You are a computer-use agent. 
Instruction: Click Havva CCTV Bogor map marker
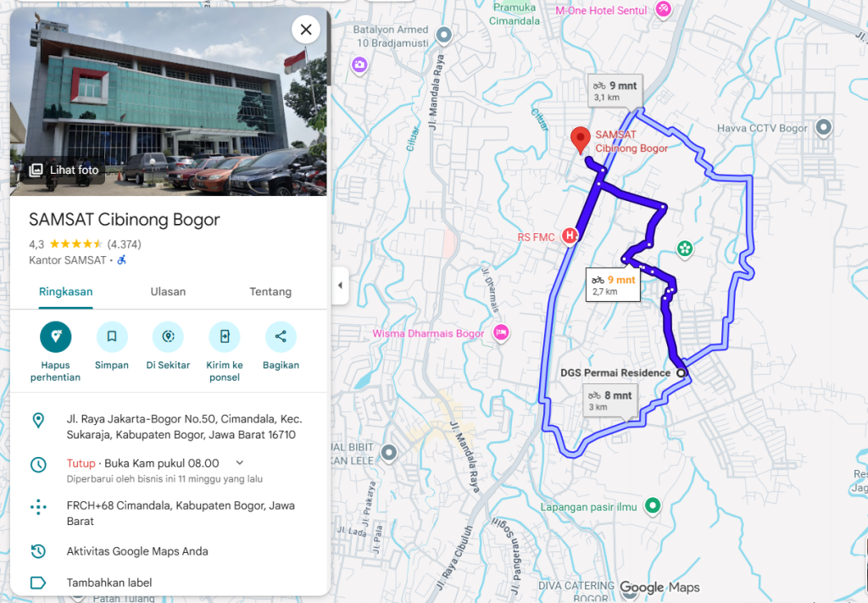pyautogui.click(x=824, y=128)
